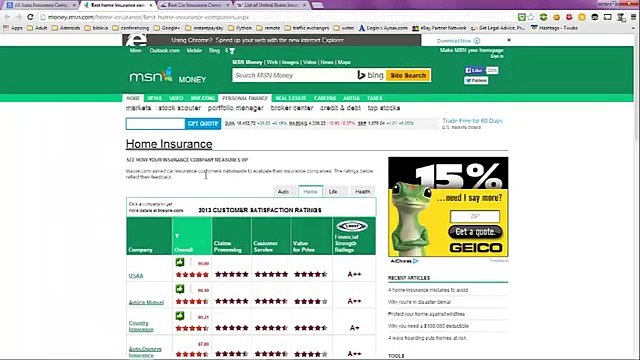The image size is (640, 360).
Task: Click the Outlook.com link in top bar
Action: point(164,51)
